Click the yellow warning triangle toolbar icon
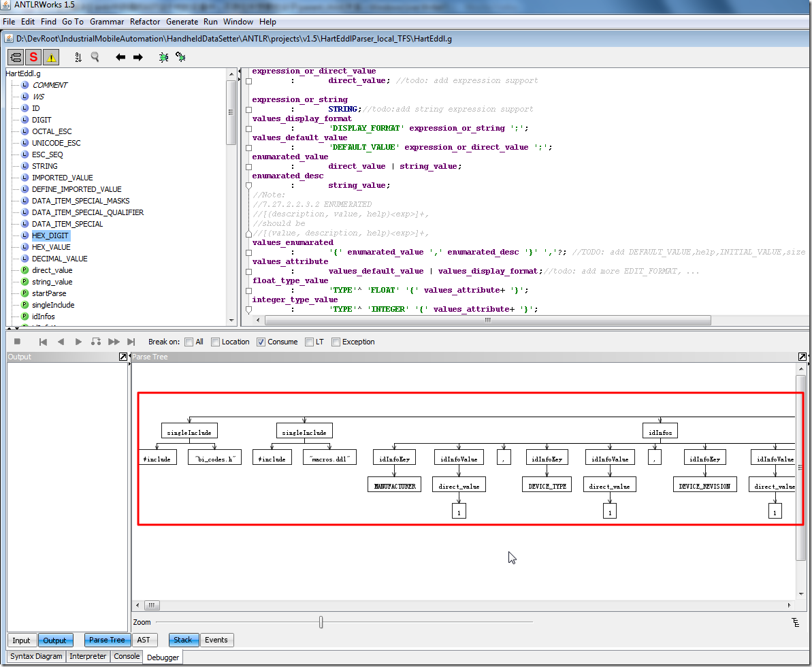The height and width of the screenshot is (667, 812). pos(52,57)
